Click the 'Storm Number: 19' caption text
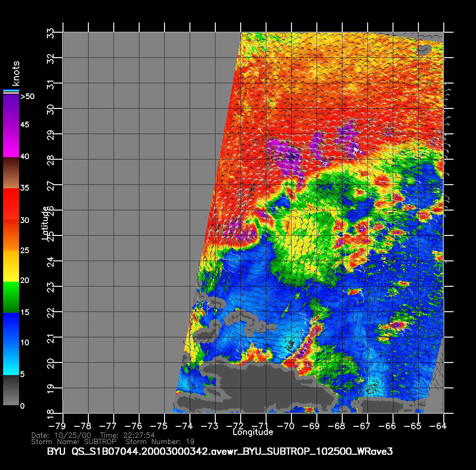 point(160,442)
